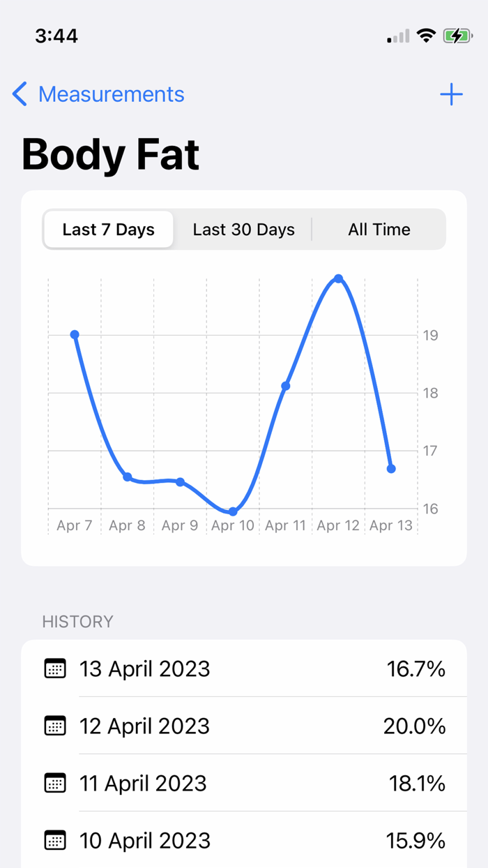The image size is (488, 868).
Task: Tap the calendar icon beside 12 April 2023
Action: click(x=54, y=726)
